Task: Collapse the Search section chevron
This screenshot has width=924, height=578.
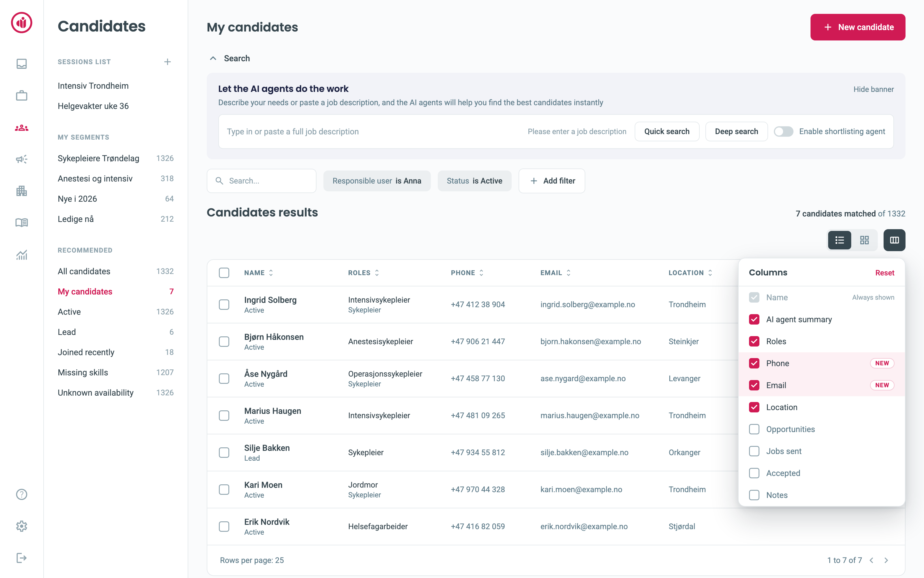Action: click(x=213, y=58)
